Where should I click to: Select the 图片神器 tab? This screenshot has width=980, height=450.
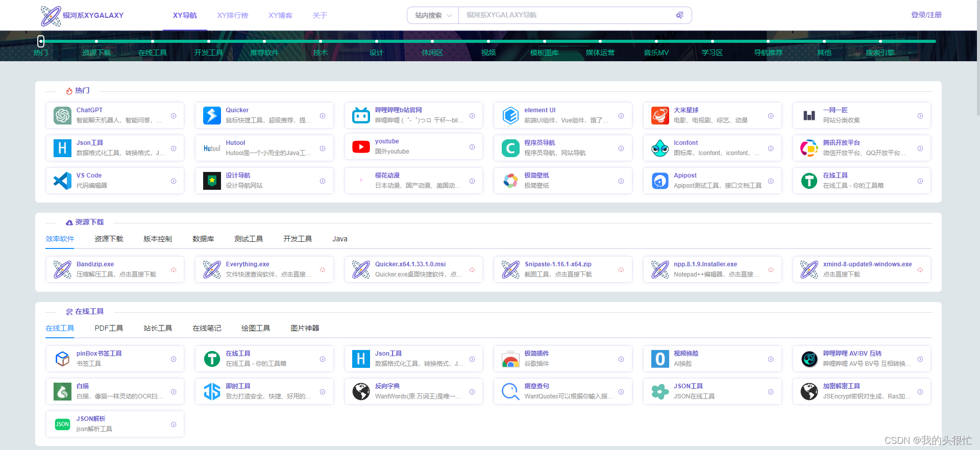click(x=305, y=328)
